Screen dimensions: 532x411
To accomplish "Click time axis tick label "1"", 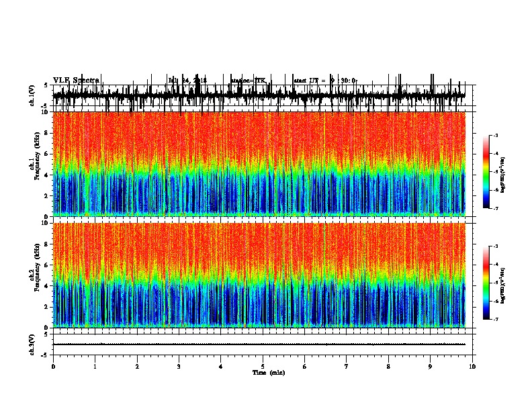I will [x=95, y=367].
